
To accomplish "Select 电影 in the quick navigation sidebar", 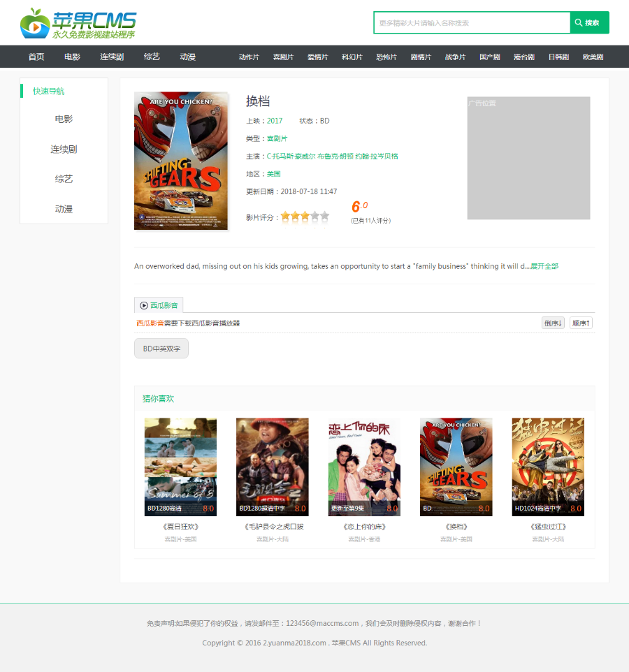I will coord(64,119).
